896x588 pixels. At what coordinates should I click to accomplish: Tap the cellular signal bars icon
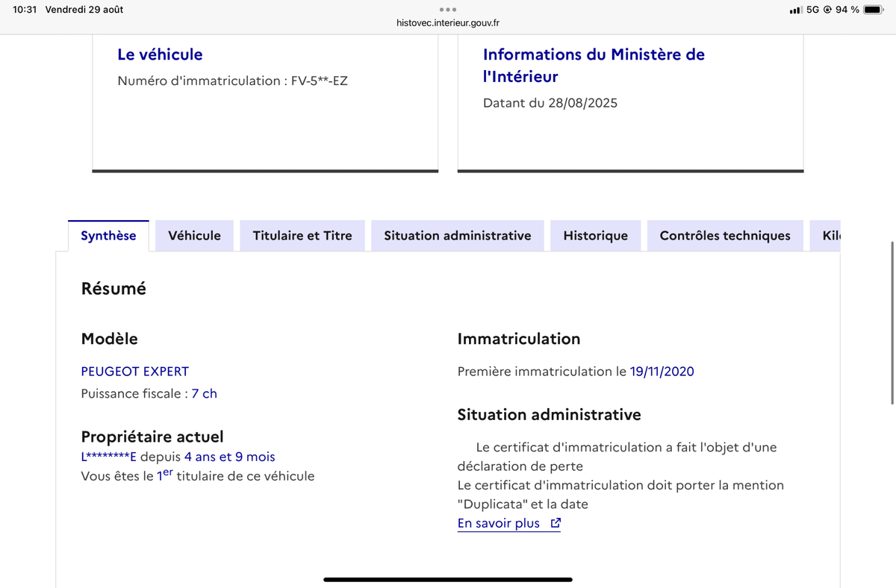tap(796, 10)
